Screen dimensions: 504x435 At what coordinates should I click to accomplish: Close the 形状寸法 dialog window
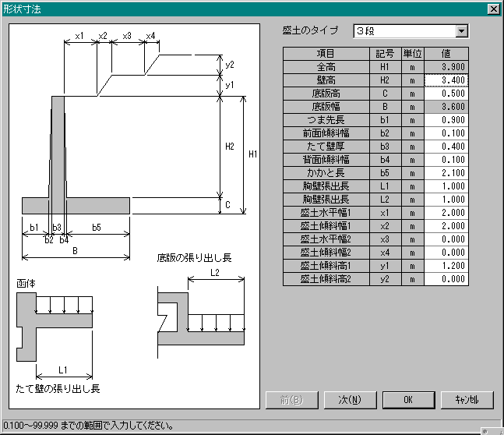493,9
